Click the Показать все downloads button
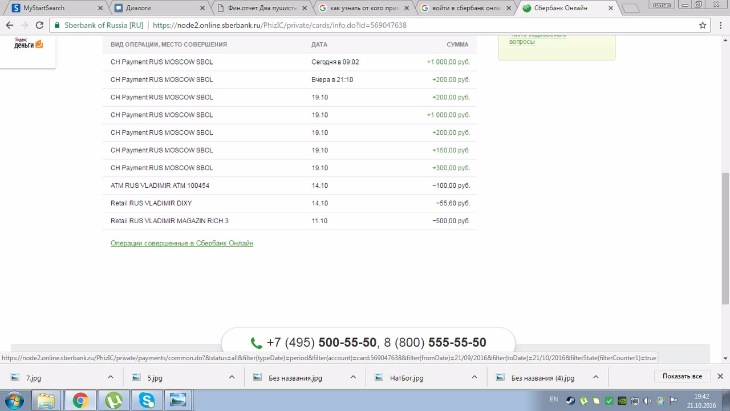This screenshot has width=730, height=411. pyautogui.click(x=681, y=376)
